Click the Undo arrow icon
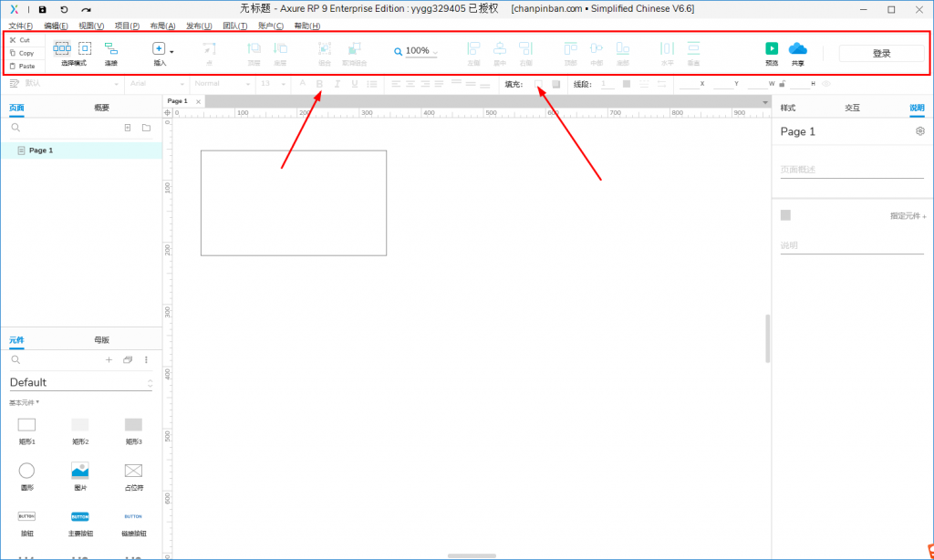934x560 pixels. [64, 9]
